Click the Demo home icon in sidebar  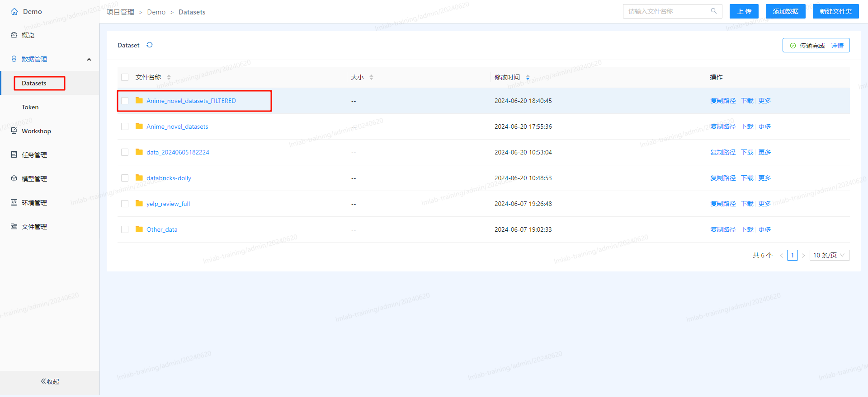point(14,12)
